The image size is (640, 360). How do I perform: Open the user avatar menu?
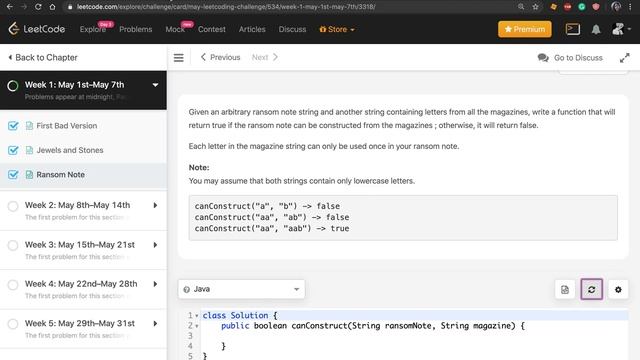pyautogui.click(x=621, y=29)
